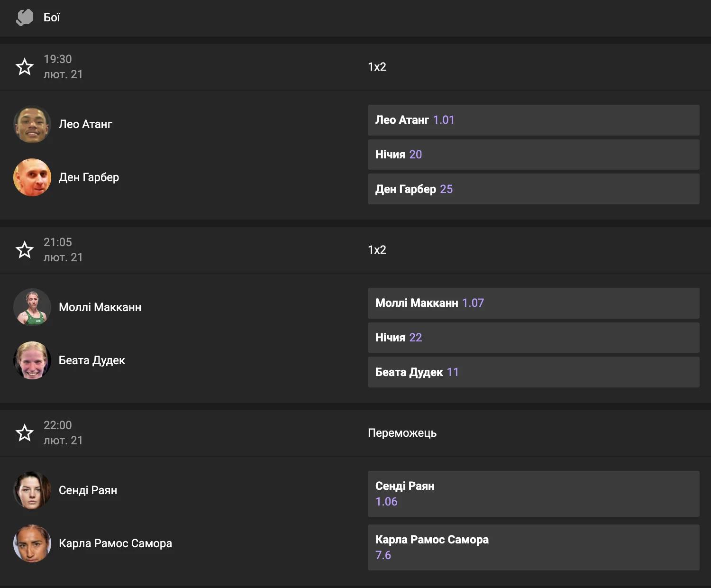This screenshot has width=711, height=588.
Task: Choose Нічия at odds 22
Action: (x=533, y=338)
